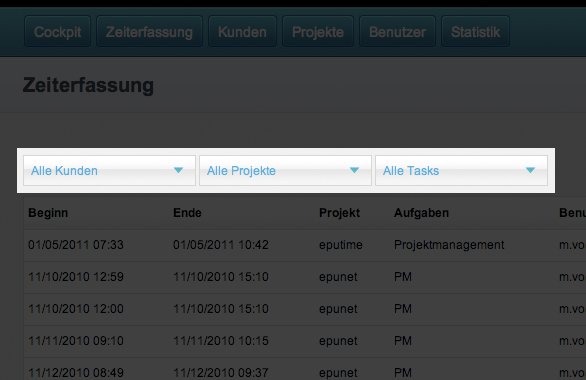Open the Cockpit tab
Image resolution: width=586 pixels, height=380 pixels.
(58, 32)
